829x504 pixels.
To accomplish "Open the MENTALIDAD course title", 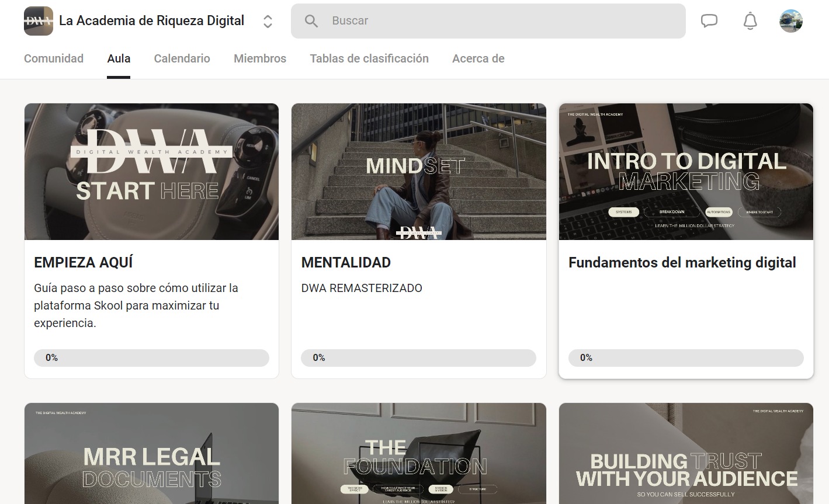I will tap(346, 263).
